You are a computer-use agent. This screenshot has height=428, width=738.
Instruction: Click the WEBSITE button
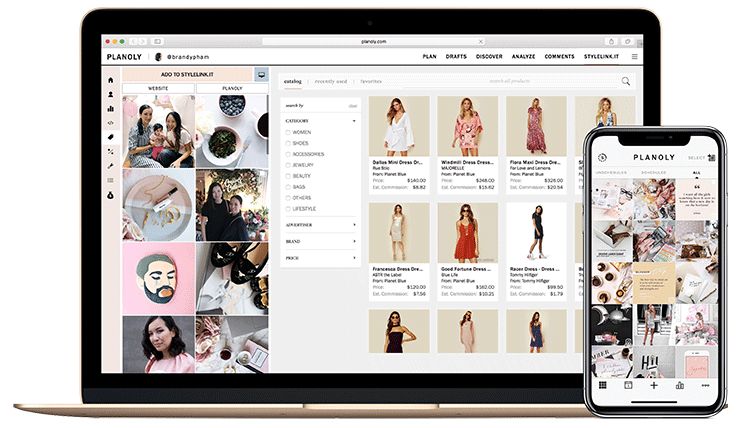158,88
